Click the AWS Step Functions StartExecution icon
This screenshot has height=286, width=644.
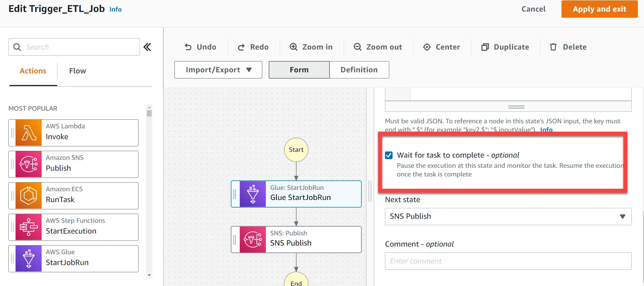[29, 227]
